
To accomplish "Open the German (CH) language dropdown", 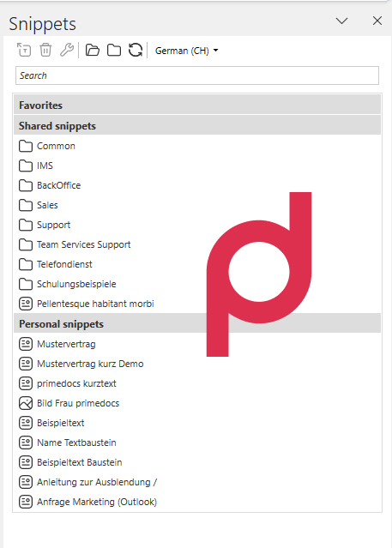I will click(x=186, y=51).
